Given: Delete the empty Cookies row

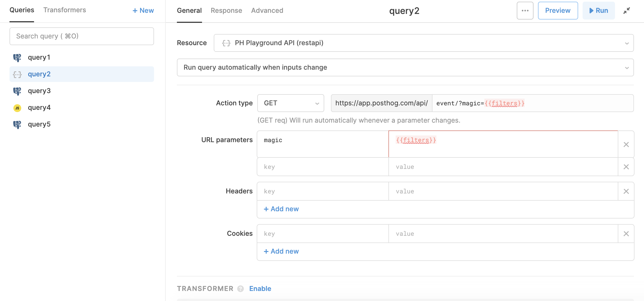Looking at the screenshot, I should pos(626,234).
